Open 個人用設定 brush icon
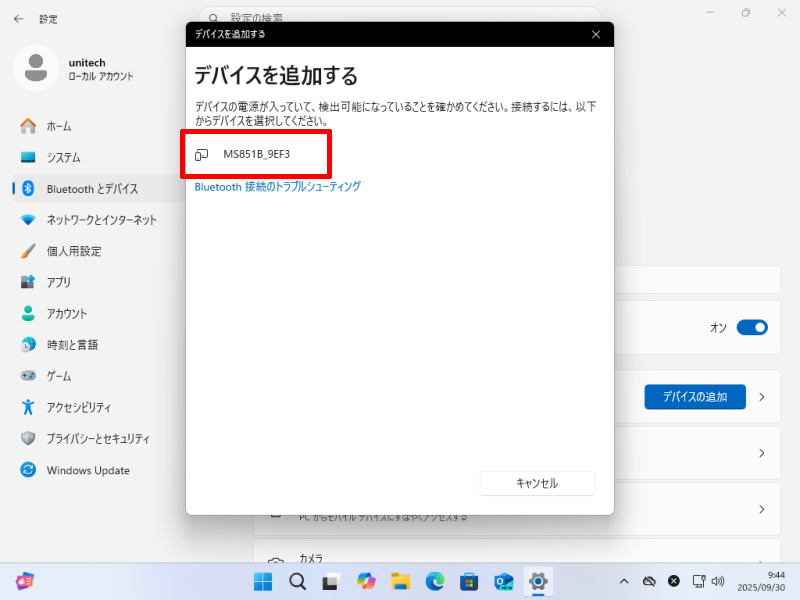 click(28, 251)
